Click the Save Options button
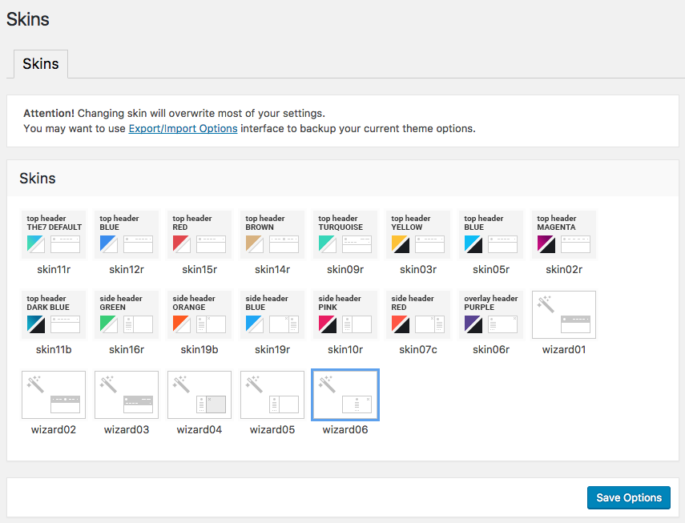 (628, 498)
